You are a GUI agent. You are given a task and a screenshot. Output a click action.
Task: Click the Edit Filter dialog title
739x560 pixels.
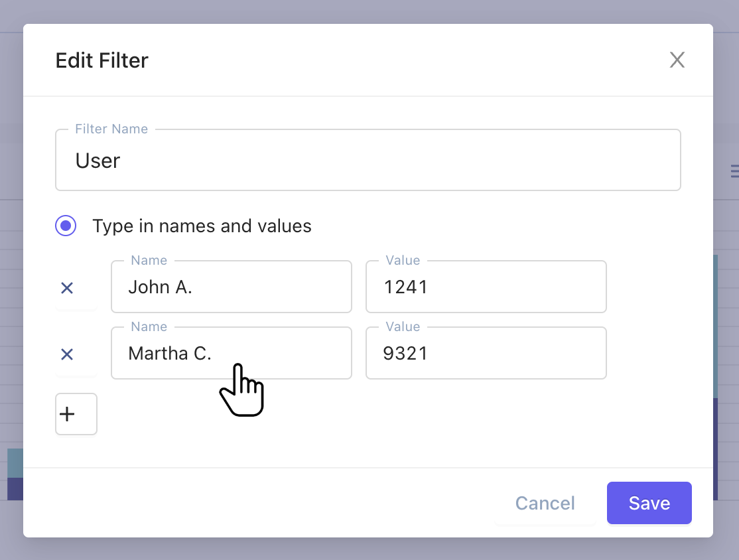102,60
